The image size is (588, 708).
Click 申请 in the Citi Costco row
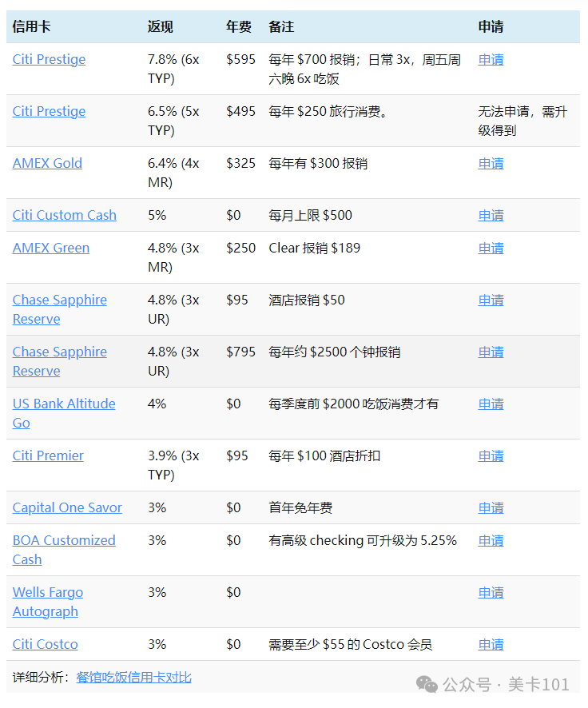491,644
